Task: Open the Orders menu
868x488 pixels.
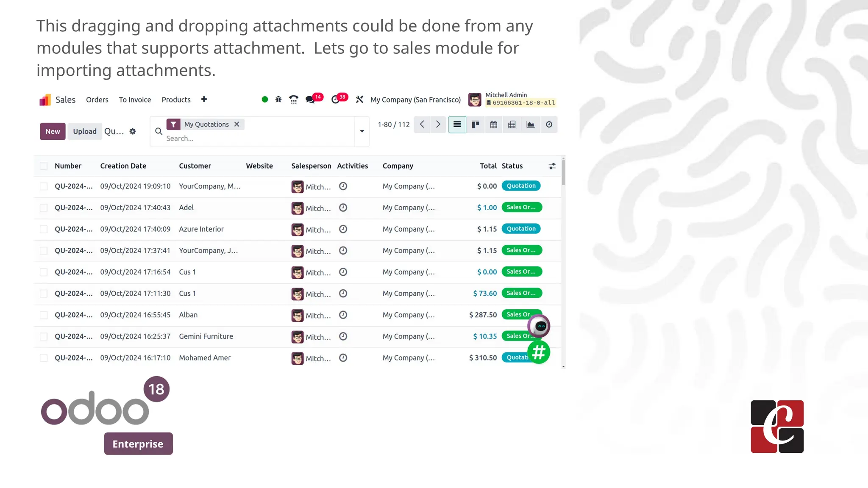Action: click(97, 100)
